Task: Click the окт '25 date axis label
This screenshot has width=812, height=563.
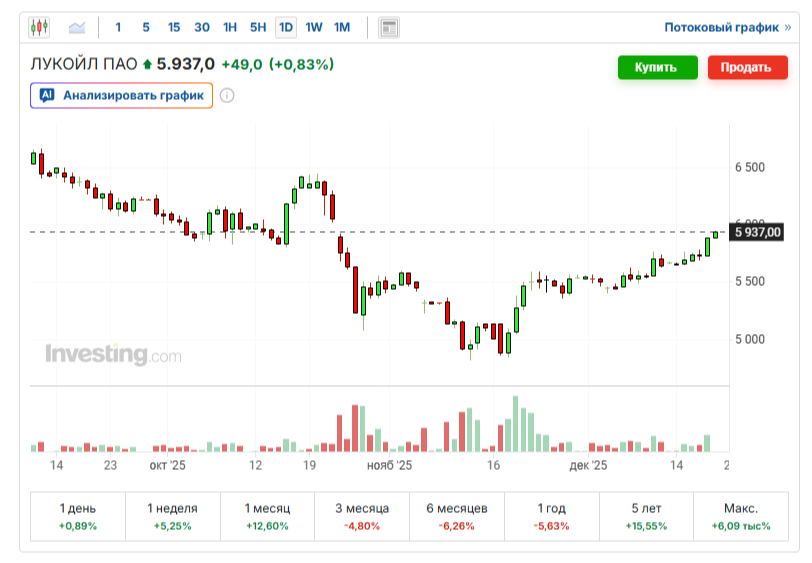Action: [167, 465]
